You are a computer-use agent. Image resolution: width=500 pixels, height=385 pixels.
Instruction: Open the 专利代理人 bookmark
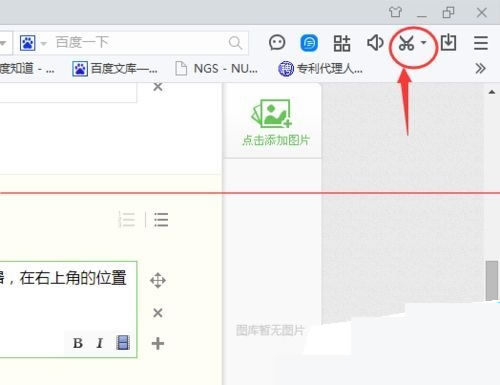point(320,69)
